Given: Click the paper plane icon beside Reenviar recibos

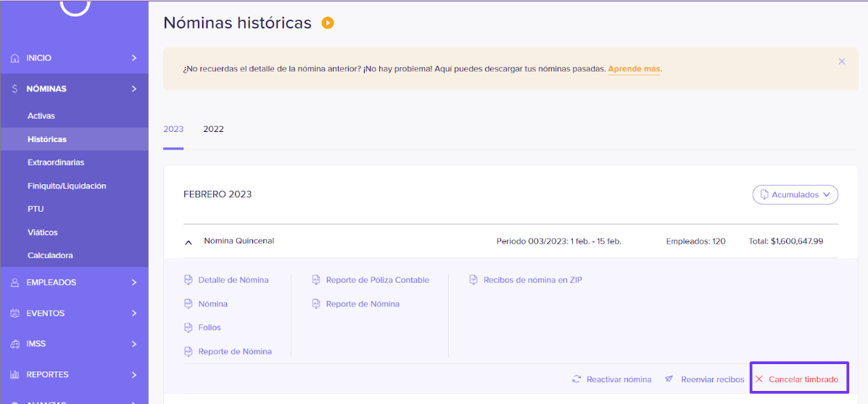Looking at the screenshot, I should pyautogui.click(x=669, y=379).
